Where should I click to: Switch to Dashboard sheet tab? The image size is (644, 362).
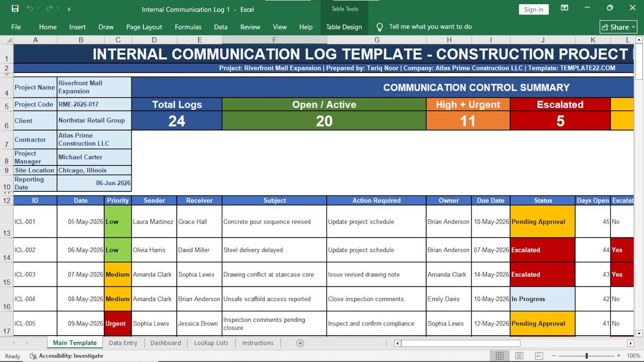click(165, 343)
